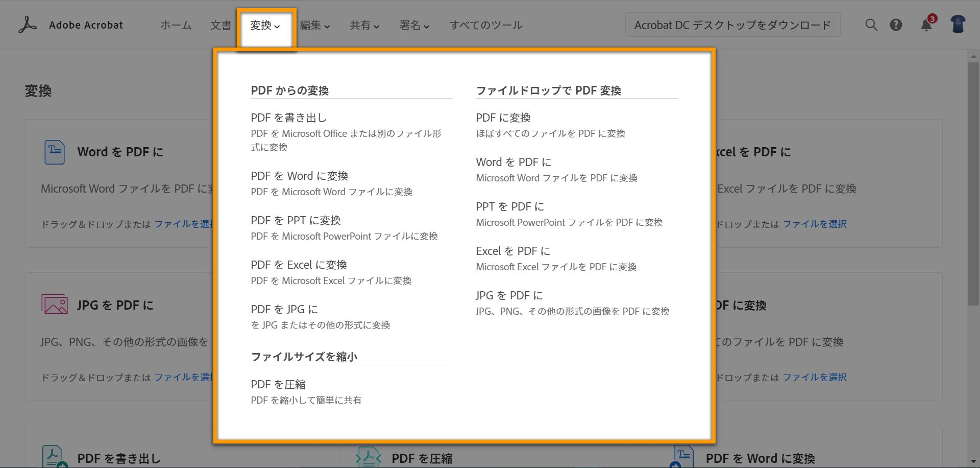Select すべてのツール in the navigation bar

(x=486, y=25)
